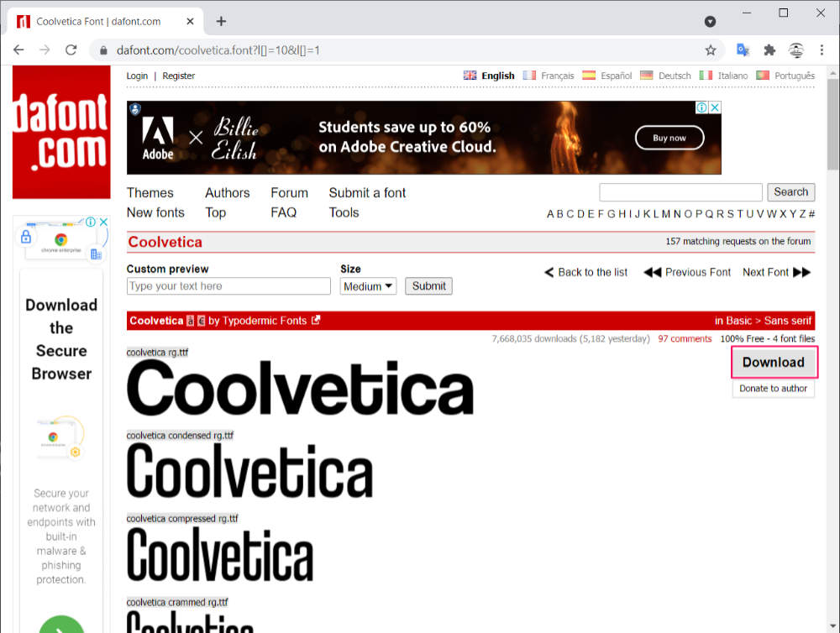Click the accents icon next to Coolvetica
Screen dimensions: 840x633
(x=190, y=321)
